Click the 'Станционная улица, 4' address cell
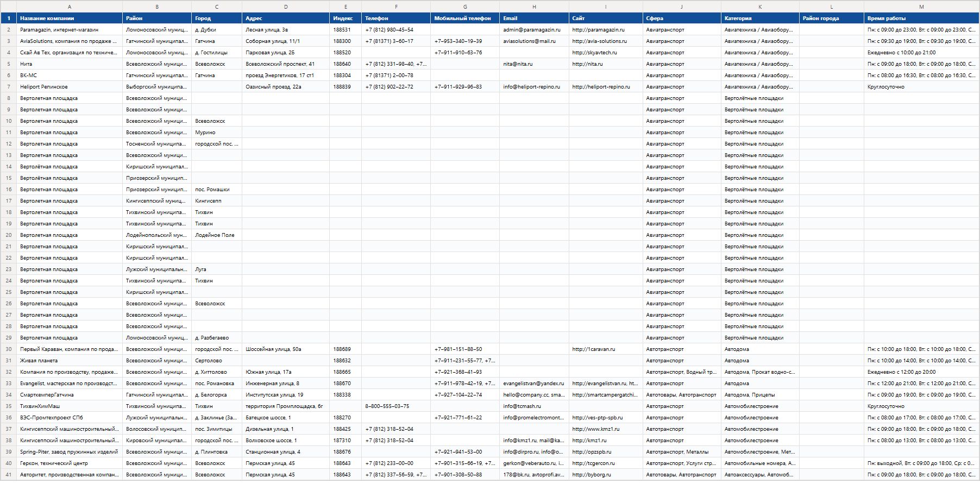980x490 pixels. 286,452
